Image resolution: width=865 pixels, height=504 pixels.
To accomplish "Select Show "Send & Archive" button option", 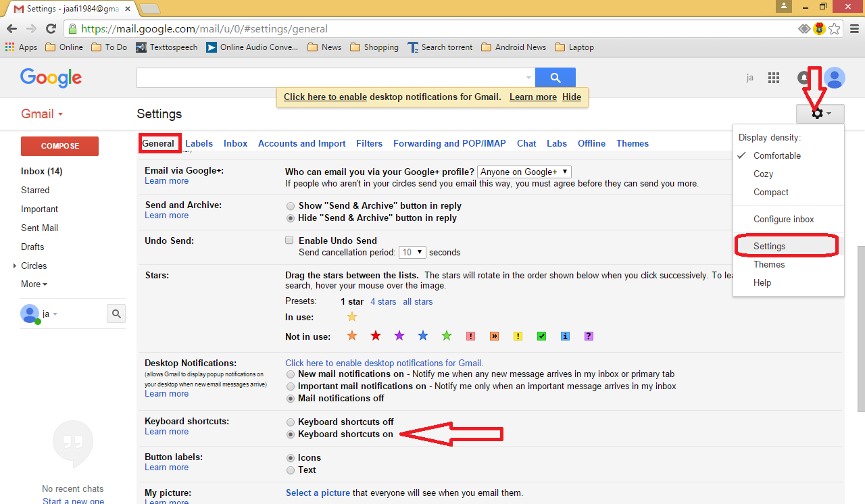I will tap(290, 206).
